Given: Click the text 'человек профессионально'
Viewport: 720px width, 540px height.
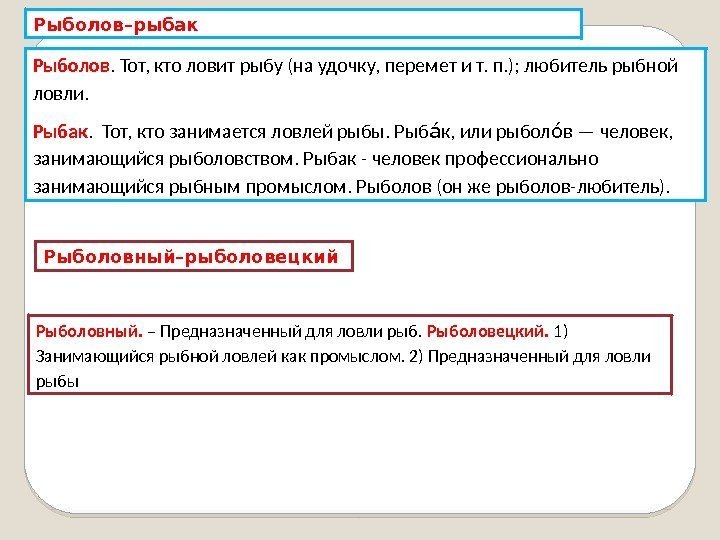Looking at the screenshot, I should coord(485,159).
